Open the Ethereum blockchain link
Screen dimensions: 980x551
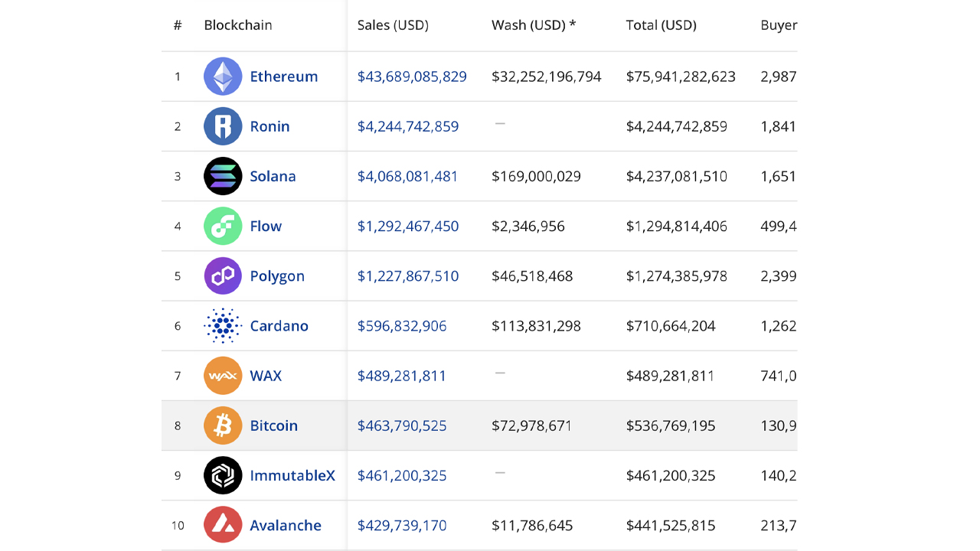tap(284, 77)
